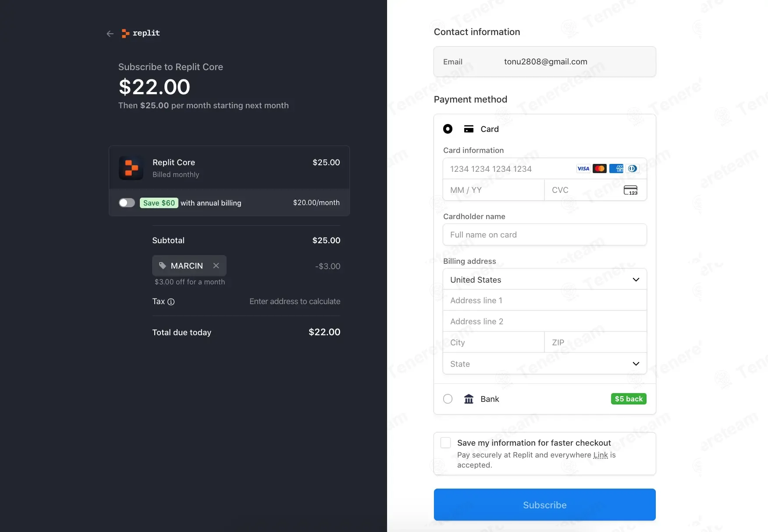Click the Replit logo icon

tap(125, 33)
